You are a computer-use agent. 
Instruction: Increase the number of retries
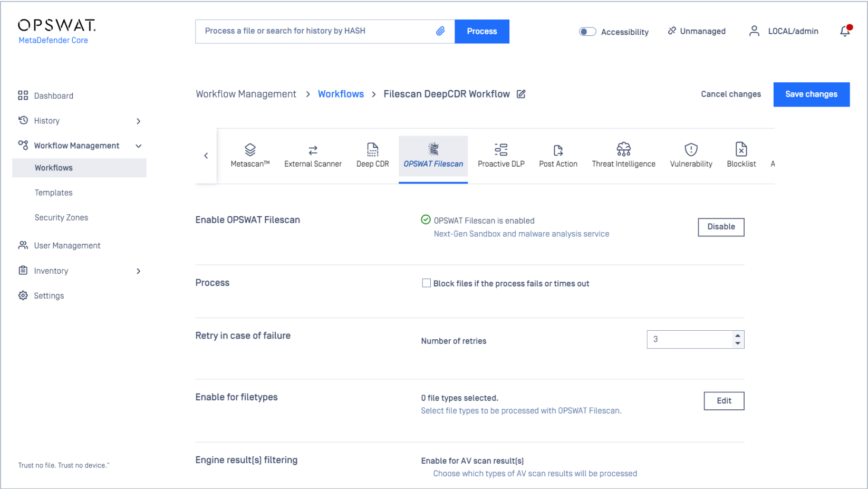738,335
